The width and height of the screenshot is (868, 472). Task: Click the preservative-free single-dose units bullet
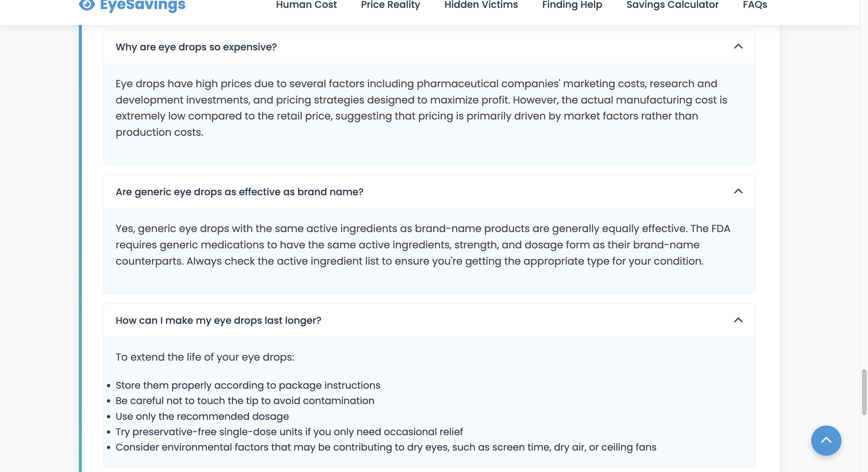[289, 432]
